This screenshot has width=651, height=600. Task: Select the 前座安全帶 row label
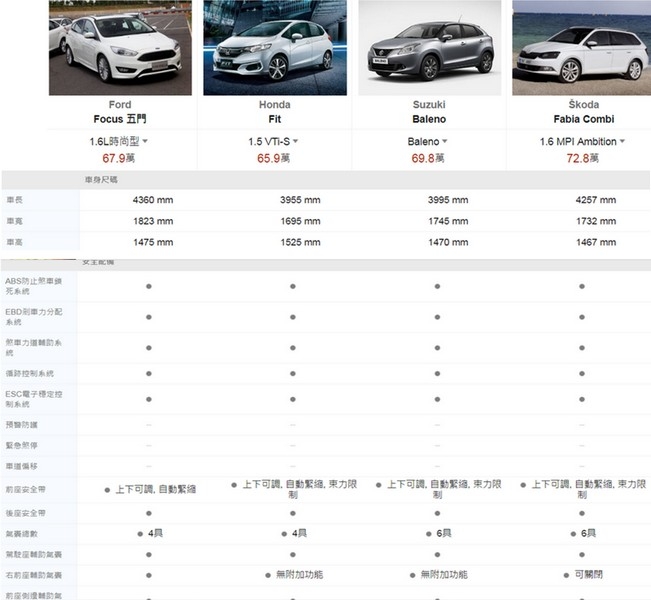point(25,490)
